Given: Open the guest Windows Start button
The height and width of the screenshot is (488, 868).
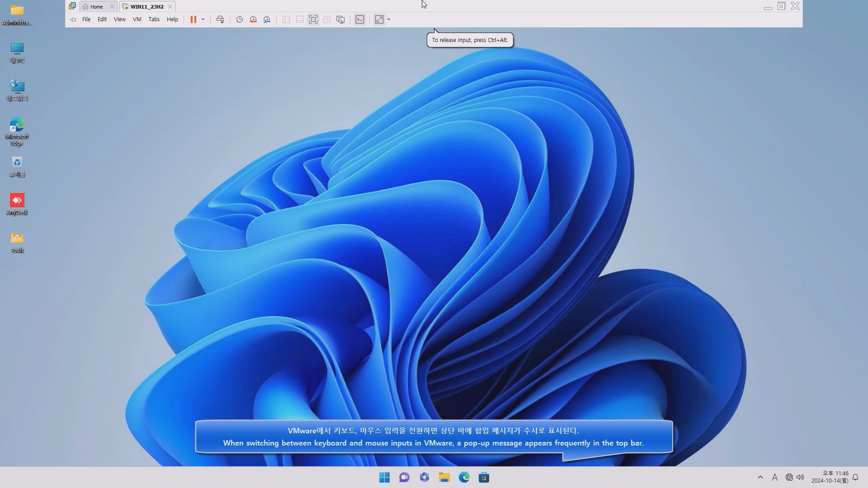Looking at the screenshot, I should click(x=384, y=478).
